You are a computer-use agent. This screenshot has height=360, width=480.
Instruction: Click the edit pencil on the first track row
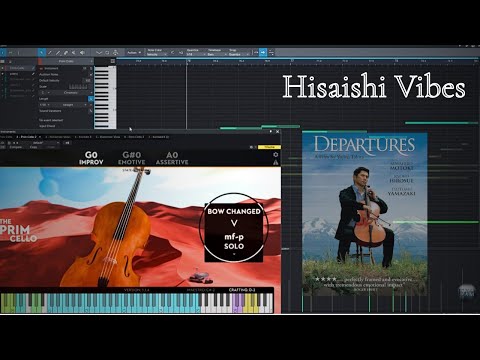pyautogui.click(x=33, y=68)
